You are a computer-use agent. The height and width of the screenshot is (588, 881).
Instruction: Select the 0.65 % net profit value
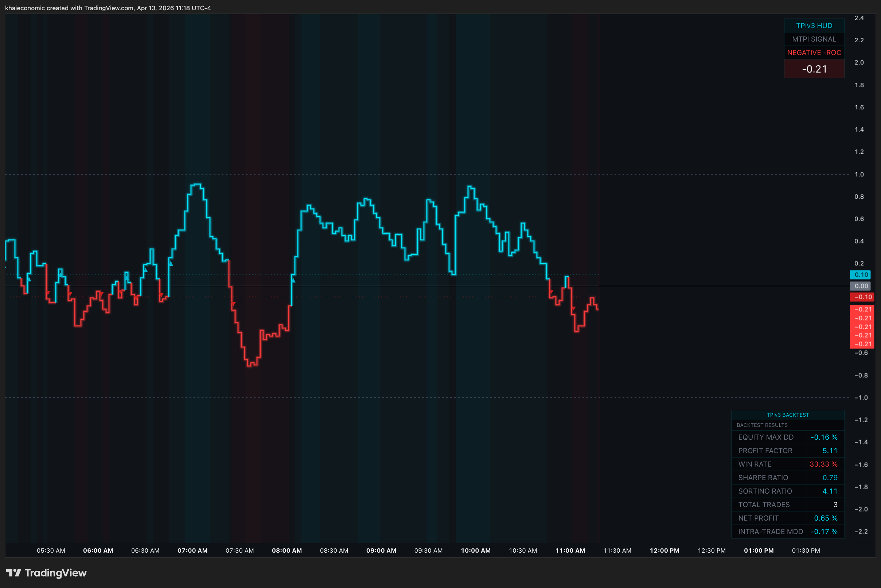(x=826, y=518)
